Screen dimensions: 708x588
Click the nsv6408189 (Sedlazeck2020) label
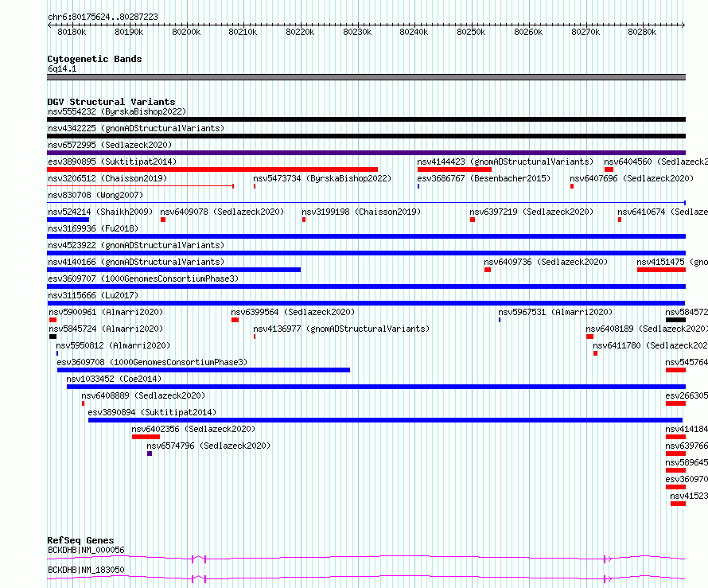(647, 329)
